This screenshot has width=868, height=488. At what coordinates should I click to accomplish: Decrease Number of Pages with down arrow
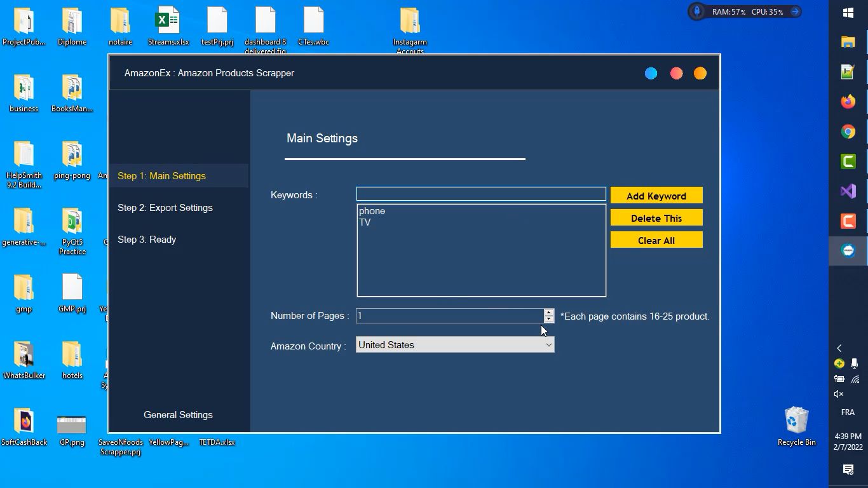tap(548, 319)
